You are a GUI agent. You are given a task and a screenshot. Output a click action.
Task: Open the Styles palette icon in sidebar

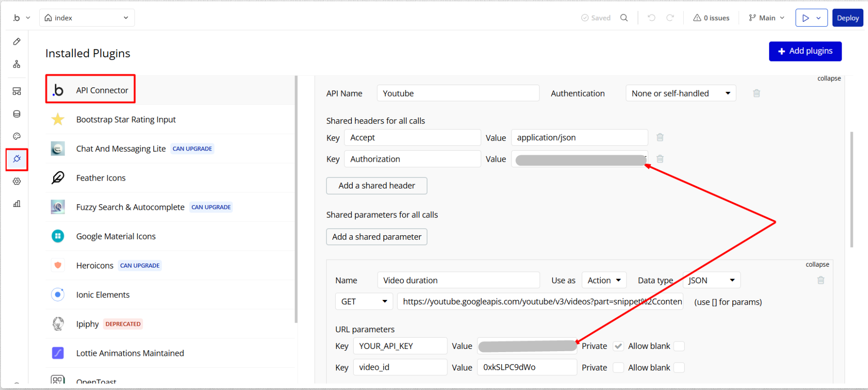coord(17,136)
